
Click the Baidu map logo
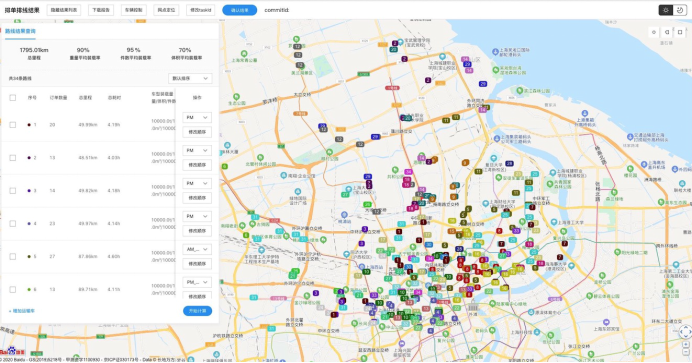coord(12,352)
